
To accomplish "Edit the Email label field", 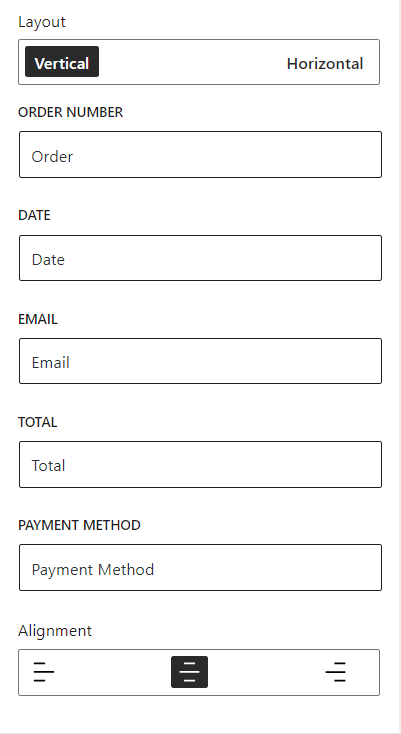I will 200,361.
